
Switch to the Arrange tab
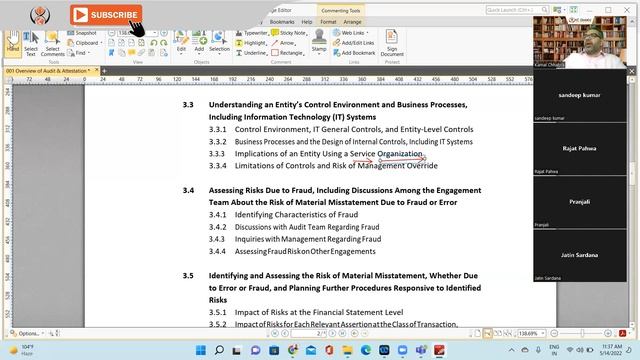[x=352, y=22]
